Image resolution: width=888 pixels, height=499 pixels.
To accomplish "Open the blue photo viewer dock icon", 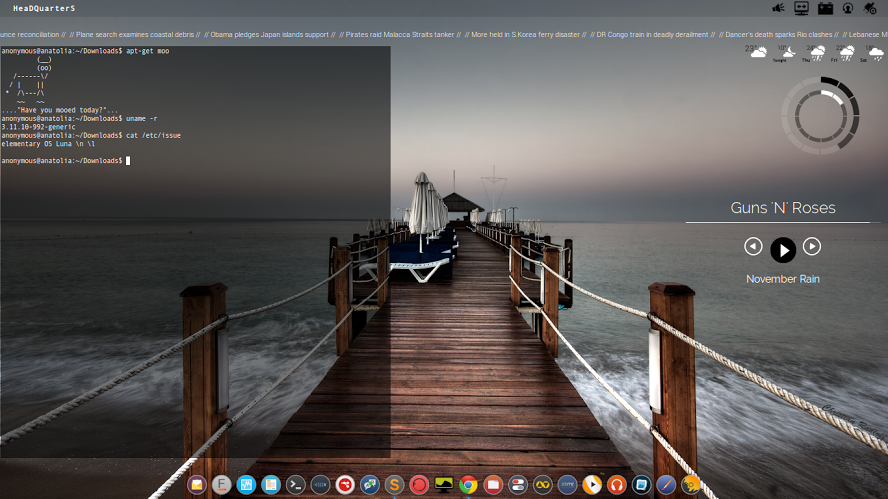I will point(641,485).
